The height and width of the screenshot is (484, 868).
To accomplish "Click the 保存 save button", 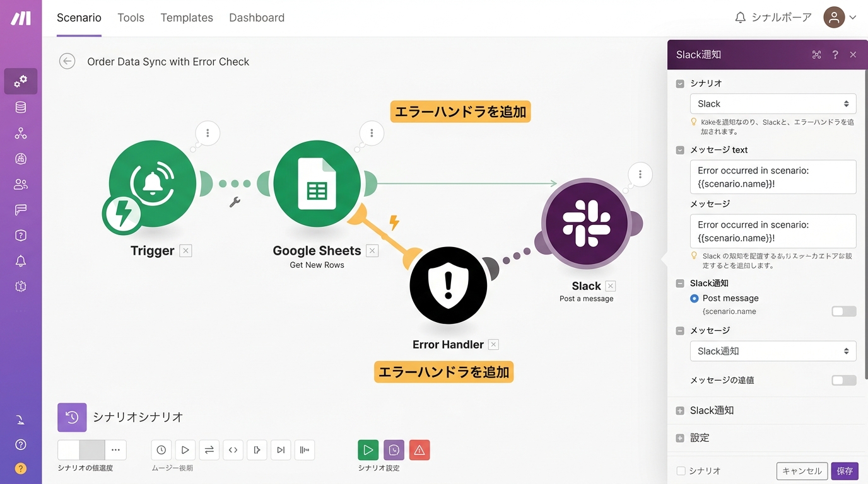I will tap(844, 471).
